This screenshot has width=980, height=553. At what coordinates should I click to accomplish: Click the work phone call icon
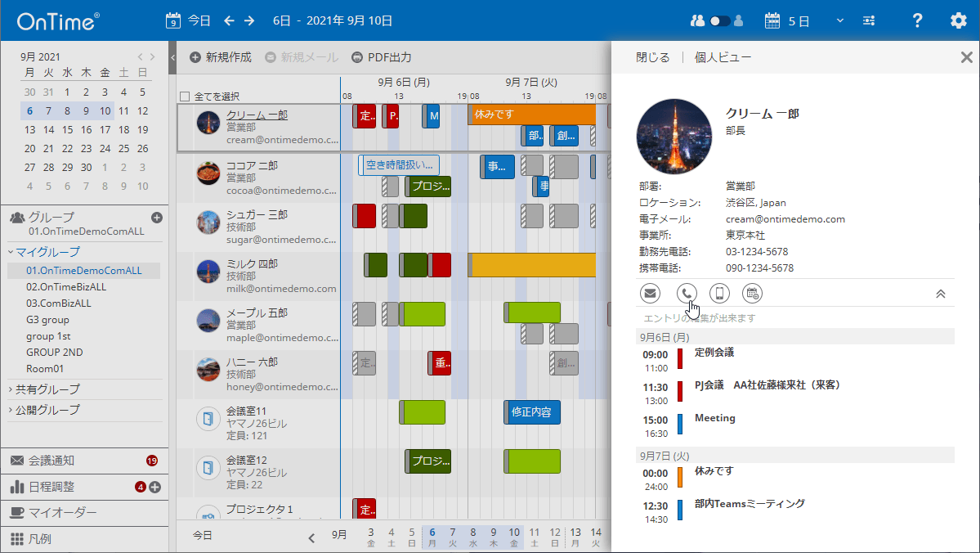coord(687,293)
